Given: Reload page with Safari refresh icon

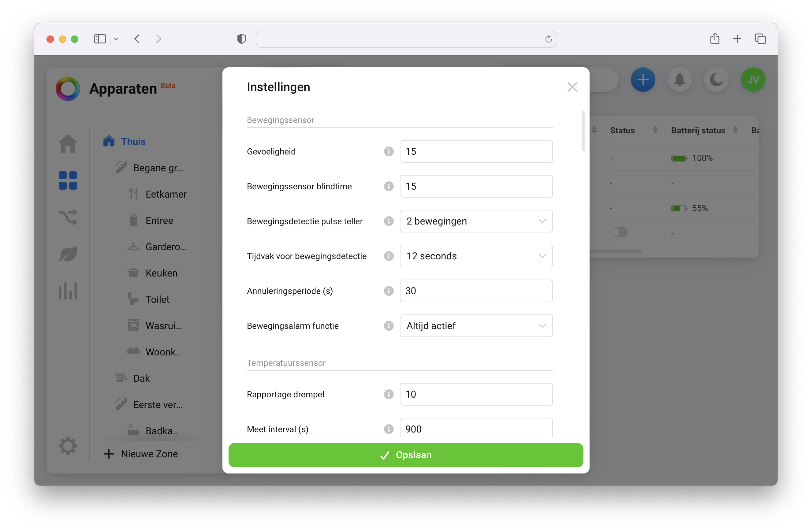Looking at the screenshot, I should point(548,39).
